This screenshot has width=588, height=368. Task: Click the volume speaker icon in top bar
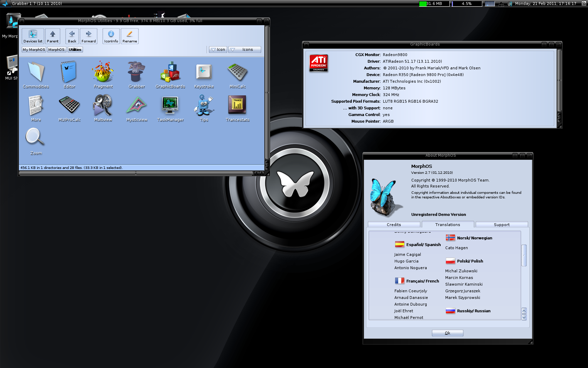(510, 4)
